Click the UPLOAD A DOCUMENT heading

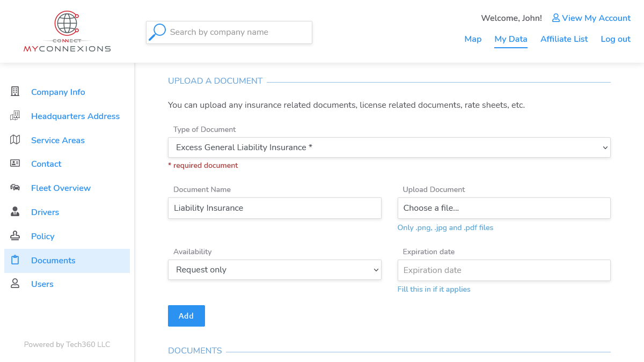(215, 81)
